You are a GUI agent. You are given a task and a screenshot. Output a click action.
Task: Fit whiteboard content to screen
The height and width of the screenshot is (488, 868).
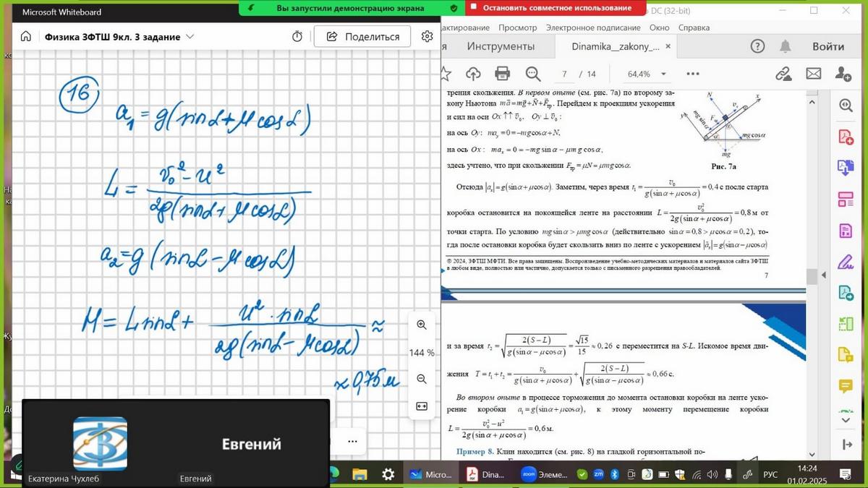(422, 406)
